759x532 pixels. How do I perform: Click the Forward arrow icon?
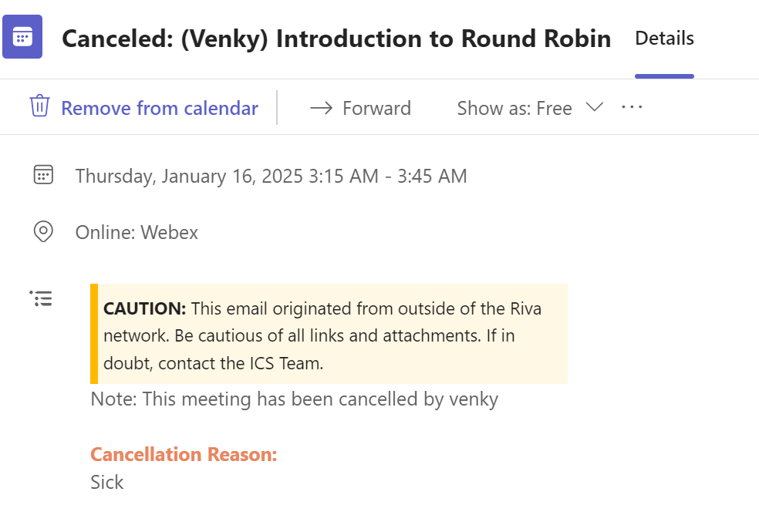pos(321,109)
